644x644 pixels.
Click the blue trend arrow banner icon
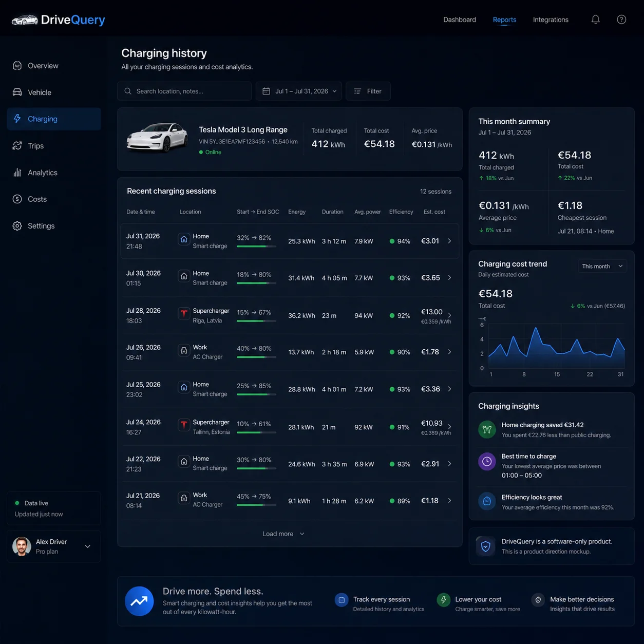tap(139, 601)
